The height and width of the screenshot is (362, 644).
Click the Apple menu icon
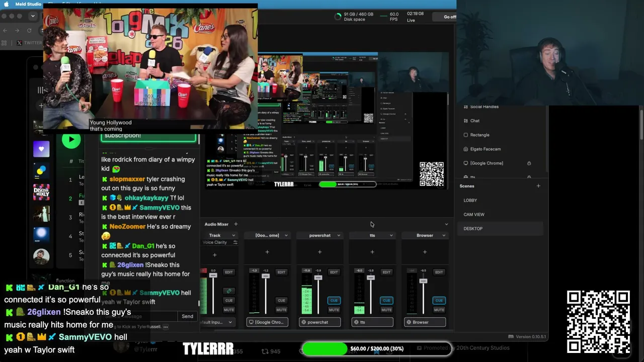(x=7, y=4)
